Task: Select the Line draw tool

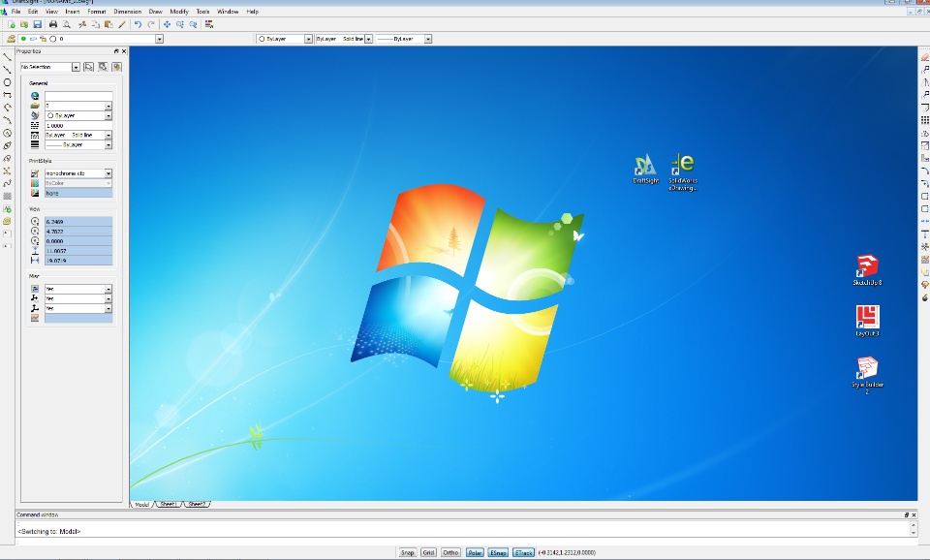Action: [7, 57]
